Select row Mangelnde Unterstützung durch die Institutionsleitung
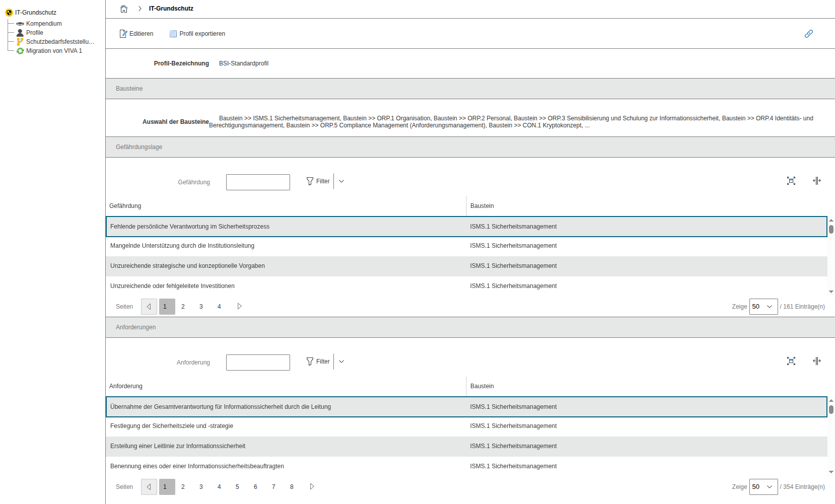Viewport: 835px width, 504px height. (x=182, y=246)
